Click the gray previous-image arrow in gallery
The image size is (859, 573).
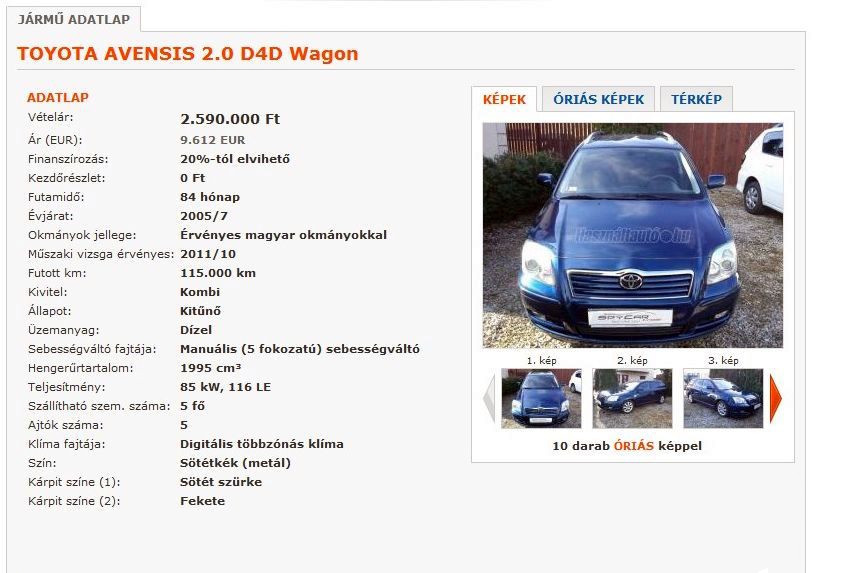point(489,398)
